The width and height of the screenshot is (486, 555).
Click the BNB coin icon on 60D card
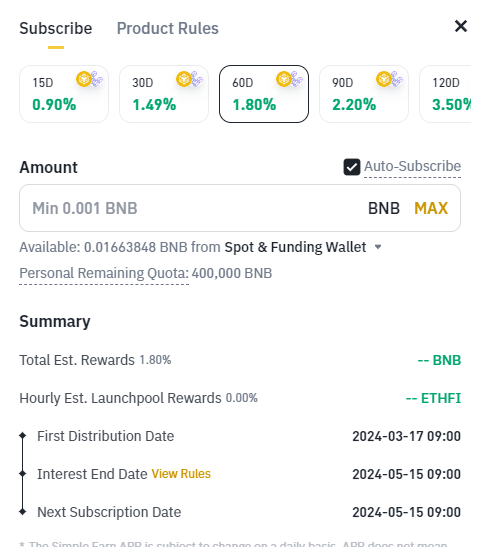pos(284,79)
